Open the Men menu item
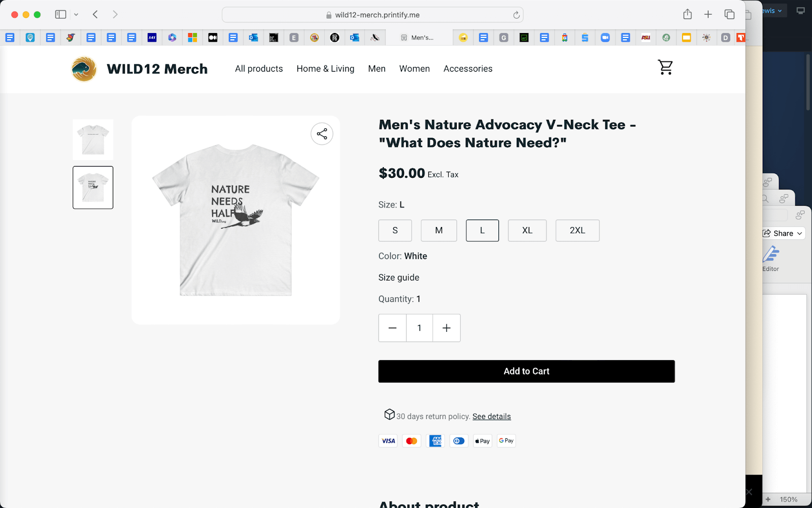Image resolution: width=812 pixels, height=508 pixels. (377, 69)
